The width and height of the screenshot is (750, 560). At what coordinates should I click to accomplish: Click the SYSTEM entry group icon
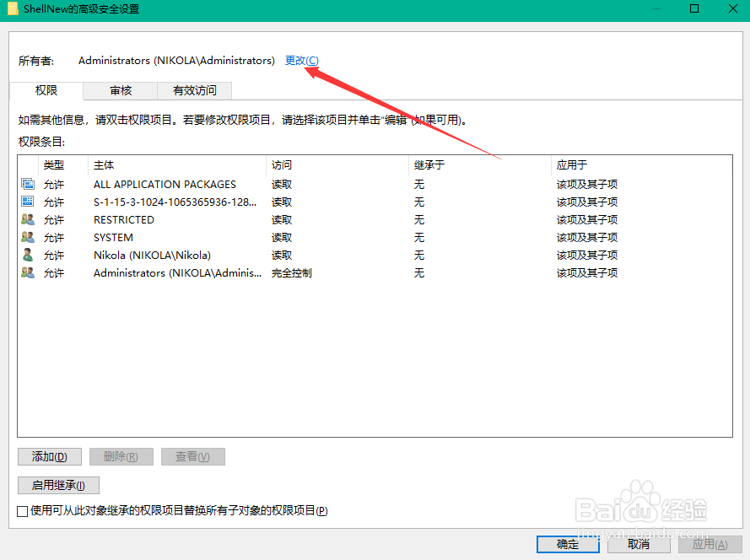[28, 237]
